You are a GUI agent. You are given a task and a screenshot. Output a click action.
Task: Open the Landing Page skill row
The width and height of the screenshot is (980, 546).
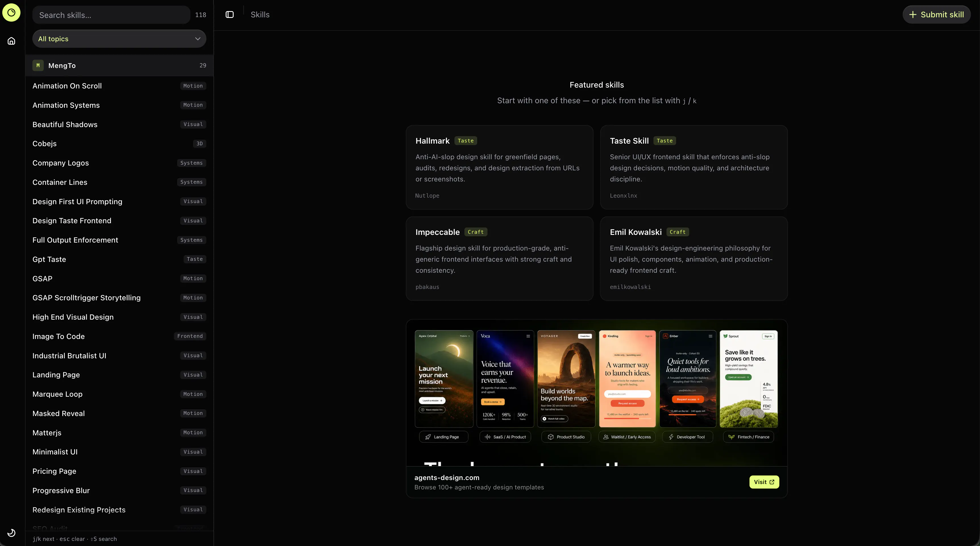tap(119, 375)
